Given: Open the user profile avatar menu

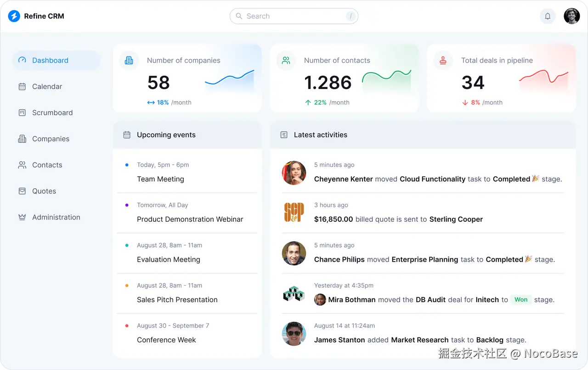Looking at the screenshot, I should click(x=572, y=16).
